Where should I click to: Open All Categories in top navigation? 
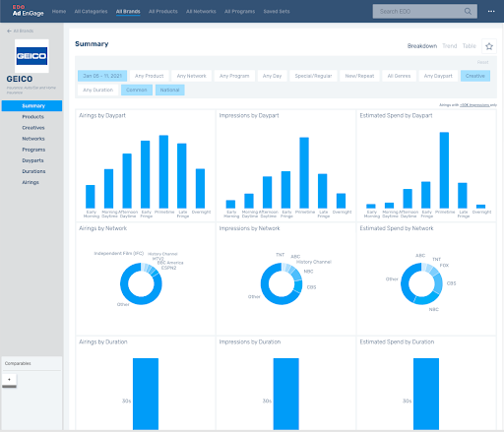coord(91,12)
